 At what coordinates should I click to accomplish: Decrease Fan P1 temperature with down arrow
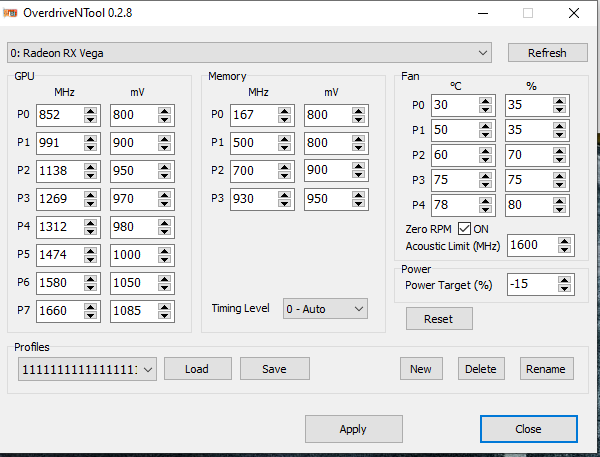(486, 134)
